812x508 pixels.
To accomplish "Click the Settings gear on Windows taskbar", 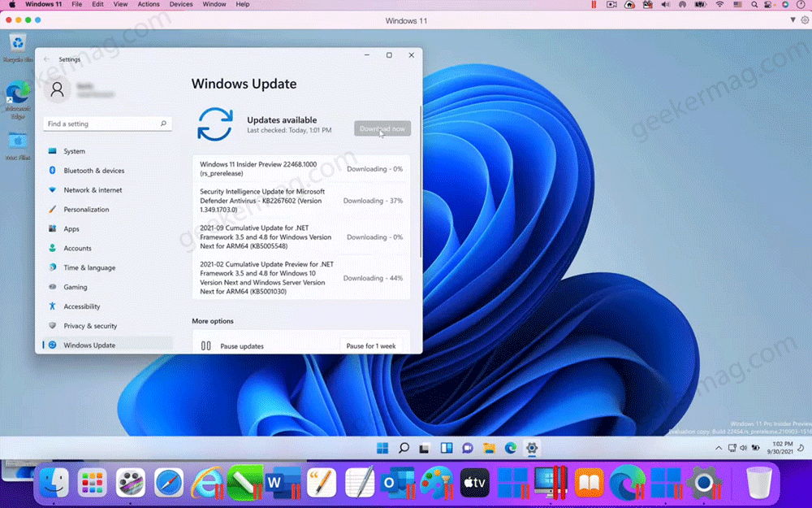I will coord(532,448).
